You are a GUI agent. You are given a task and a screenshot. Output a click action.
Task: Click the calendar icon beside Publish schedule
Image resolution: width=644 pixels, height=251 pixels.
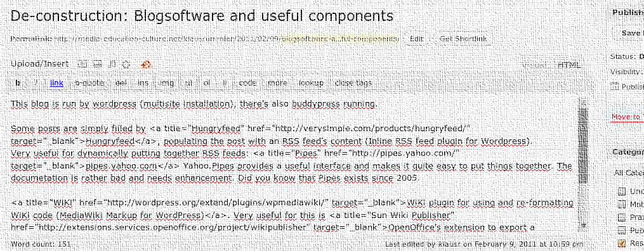tap(615, 87)
